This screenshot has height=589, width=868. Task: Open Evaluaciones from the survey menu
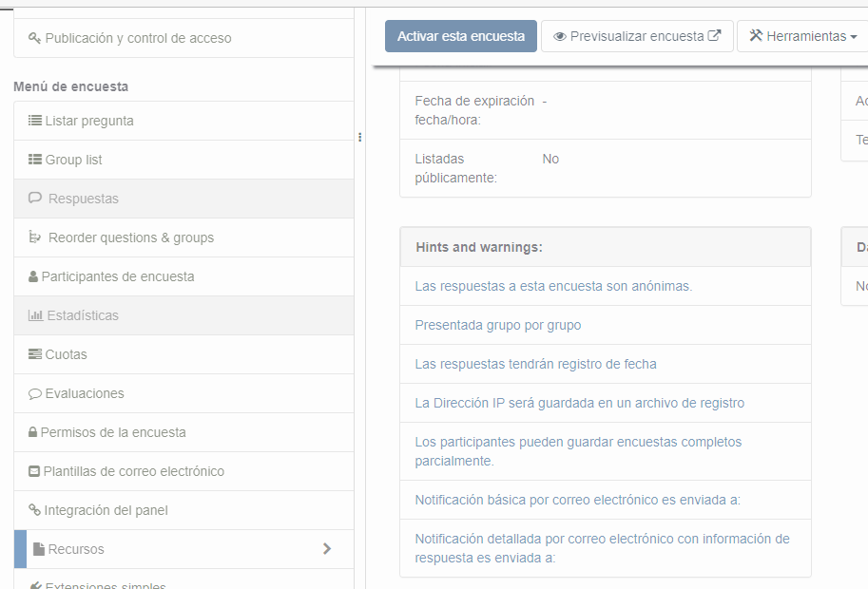click(85, 393)
